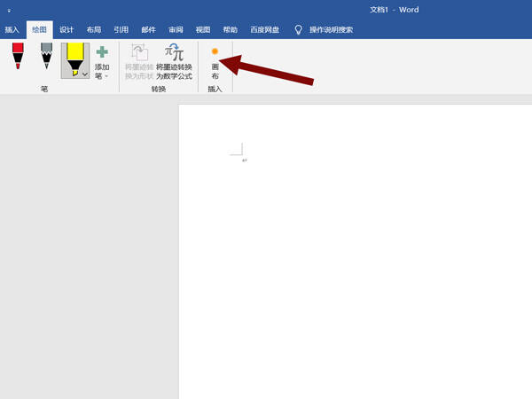Click the 添加笔 (Add Pen) button
Viewport: 532px width, 399px height.
102,62
